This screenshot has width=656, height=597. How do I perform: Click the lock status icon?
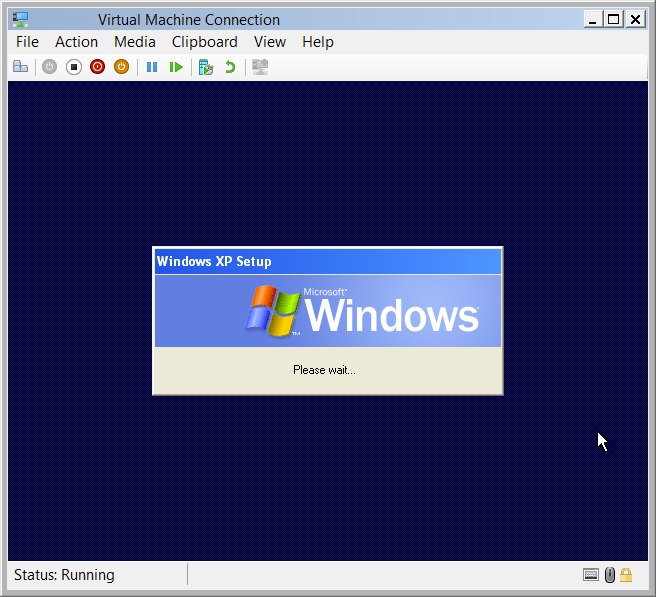tap(626, 575)
